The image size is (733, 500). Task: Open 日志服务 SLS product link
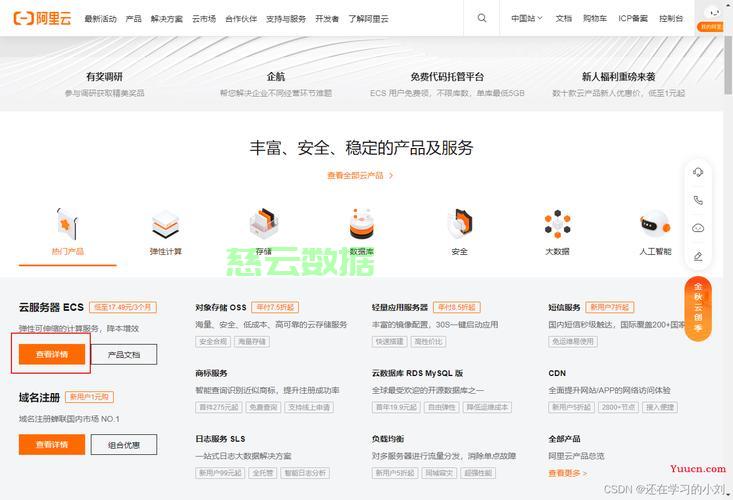tap(220, 439)
